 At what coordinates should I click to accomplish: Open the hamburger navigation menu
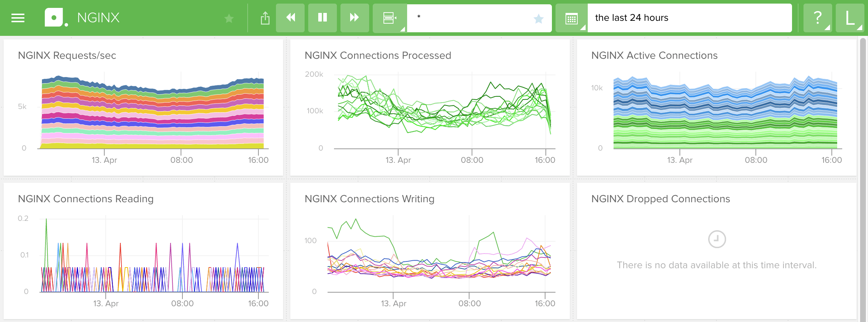click(x=18, y=18)
